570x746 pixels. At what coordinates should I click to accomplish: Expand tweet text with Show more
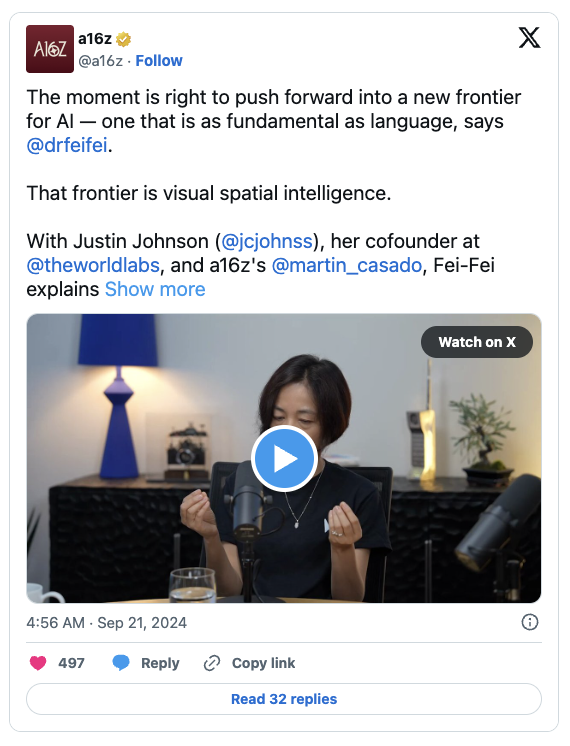[x=155, y=289]
